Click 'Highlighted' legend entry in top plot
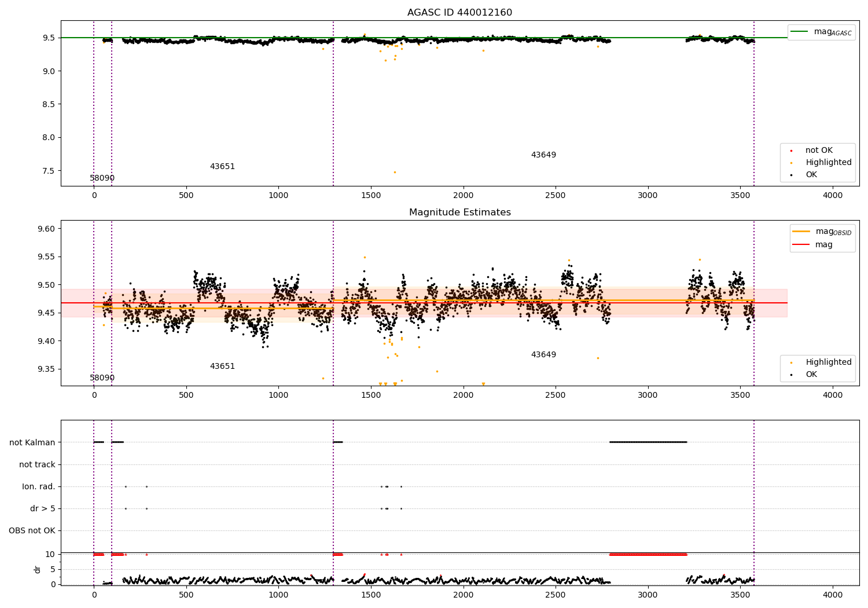This screenshot has height=608, width=868. pyautogui.click(x=822, y=163)
